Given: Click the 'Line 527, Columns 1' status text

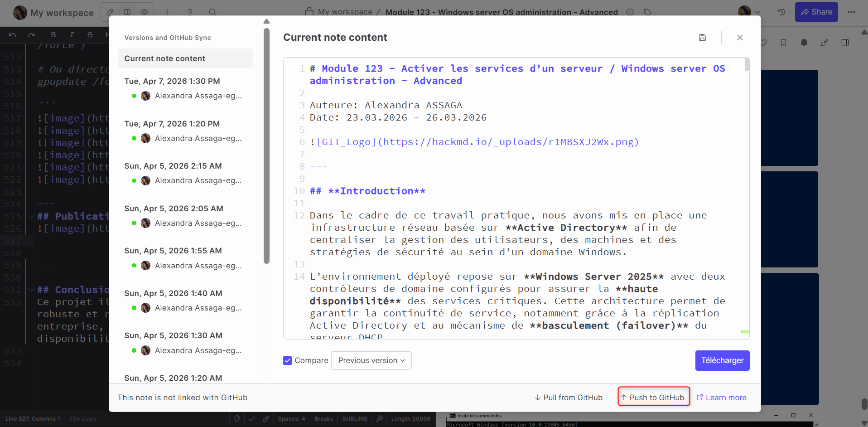Looking at the screenshot, I should pos(33,419).
